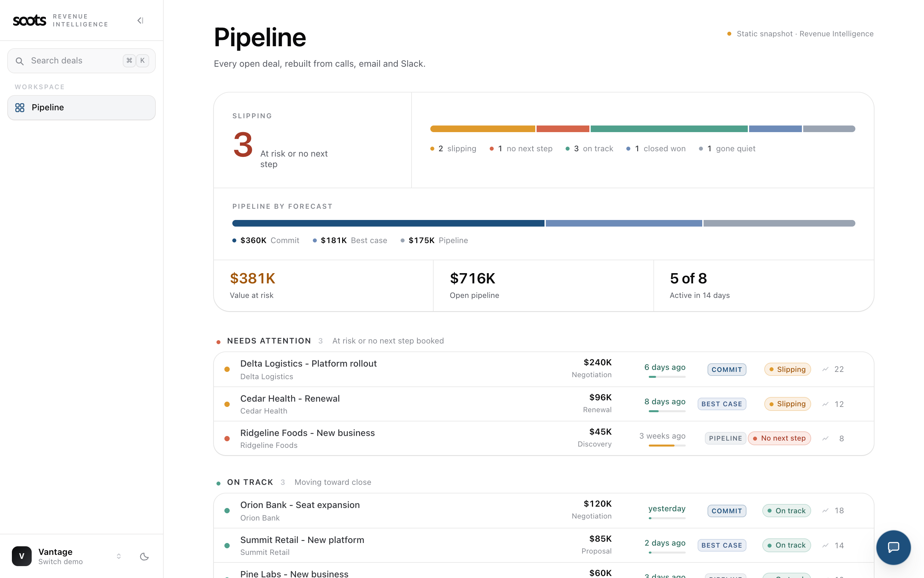Click the NEEDS ATTENTION section header
This screenshot has height=578, width=924.
pos(269,341)
